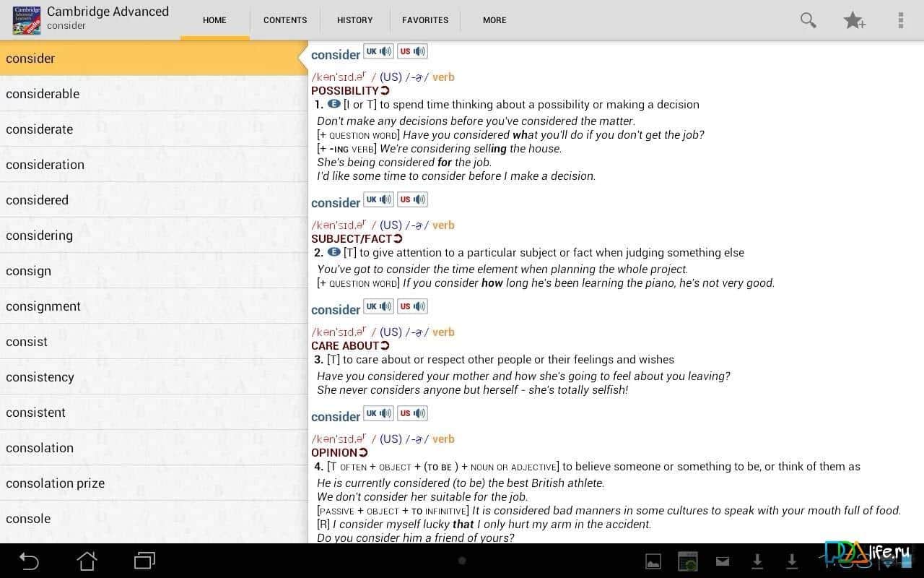
Task: Expand the POSSIBILITY sense arrow
Action: click(385, 90)
